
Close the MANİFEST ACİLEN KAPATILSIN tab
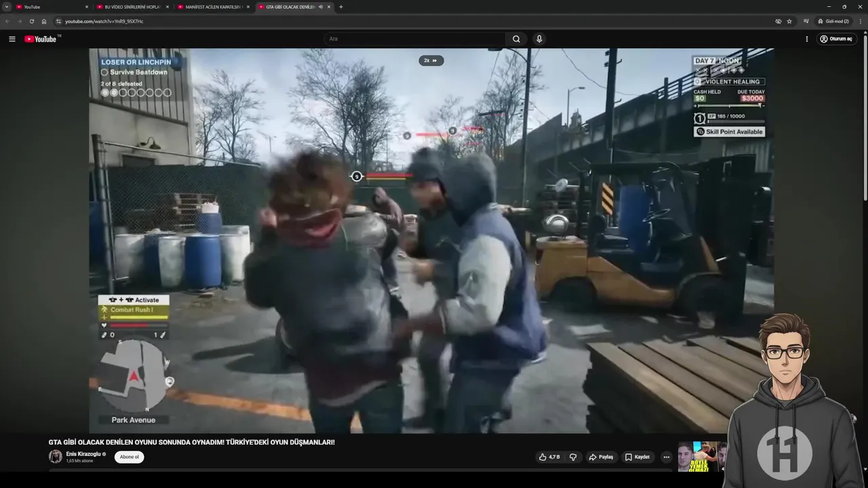[x=248, y=7]
